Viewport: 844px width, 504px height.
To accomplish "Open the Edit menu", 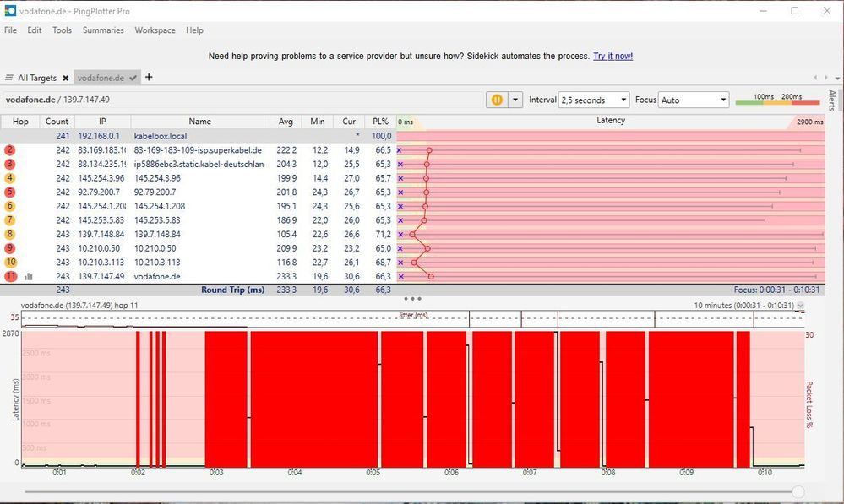I will pyautogui.click(x=35, y=30).
